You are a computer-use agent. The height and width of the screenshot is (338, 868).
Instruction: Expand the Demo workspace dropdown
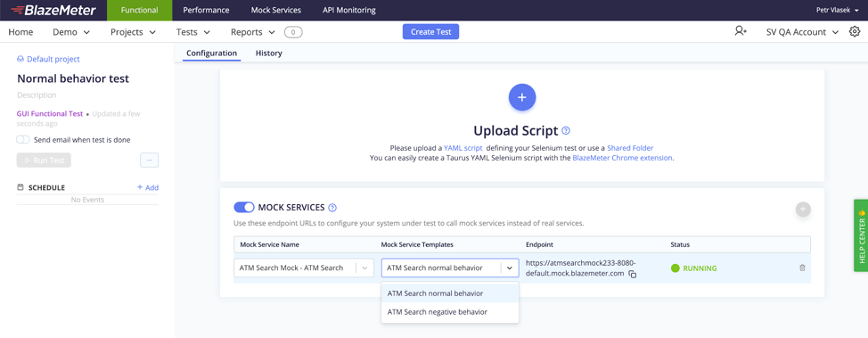[x=71, y=32]
